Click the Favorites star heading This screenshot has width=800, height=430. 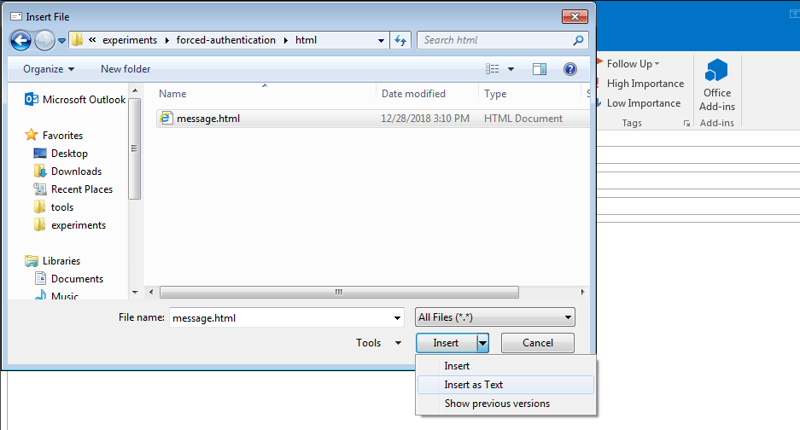54,135
